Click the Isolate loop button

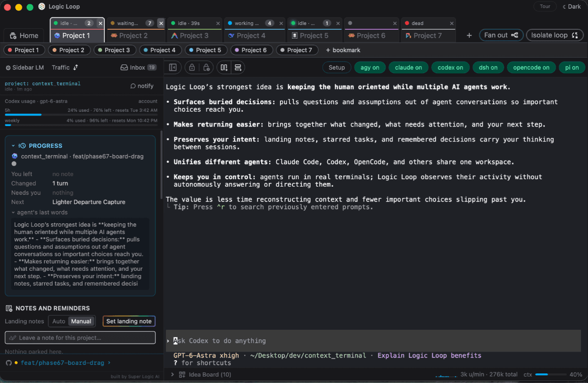(554, 35)
